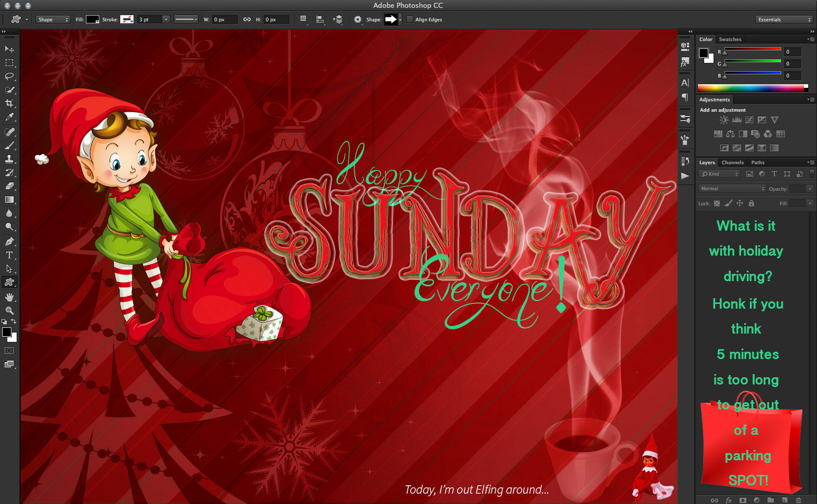Image resolution: width=817 pixels, height=504 pixels.
Task: Pick the Quick Selection tool
Action: [x=9, y=90]
